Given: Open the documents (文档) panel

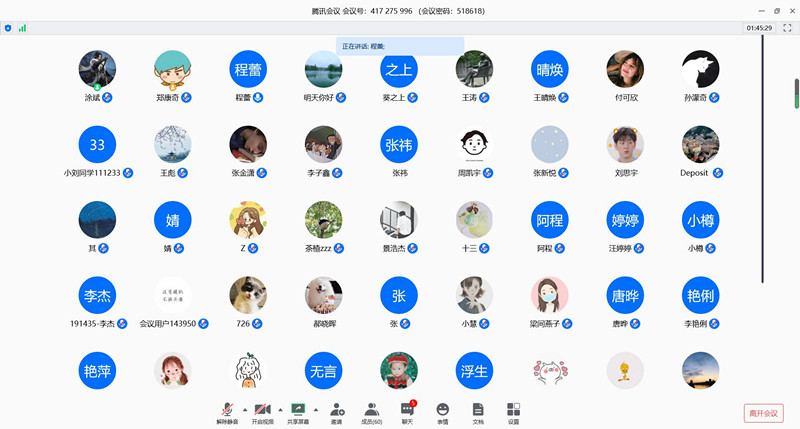Looking at the screenshot, I should coord(478,410).
